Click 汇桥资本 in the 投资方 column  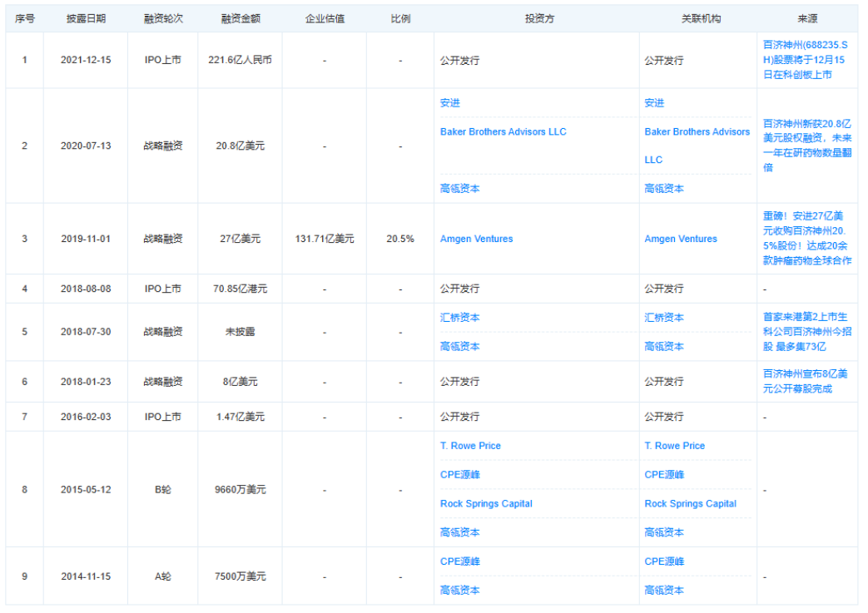[x=459, y=318]
